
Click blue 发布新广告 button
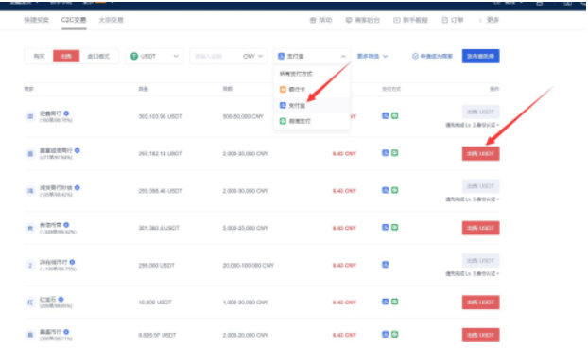point(481,56)
